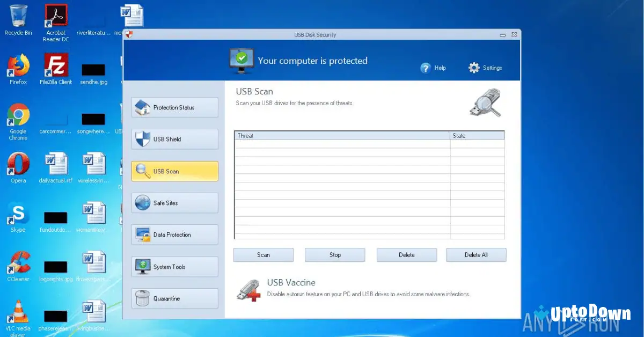Screen dimensions: 644x337
Task: Select the highlighted USB Scan tab
Action: [x=174, y=171]
